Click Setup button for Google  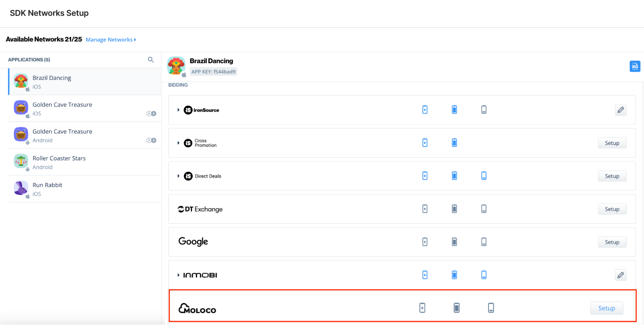tap(612, 242)
